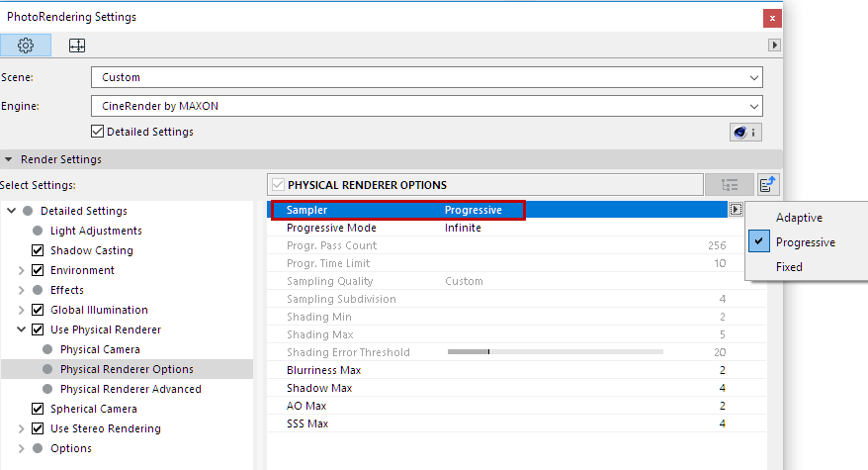Viewport: 868px width, 470px height.
Task: Close the PhotoRendering Settings dialog
Action: [x=772, y=18]
